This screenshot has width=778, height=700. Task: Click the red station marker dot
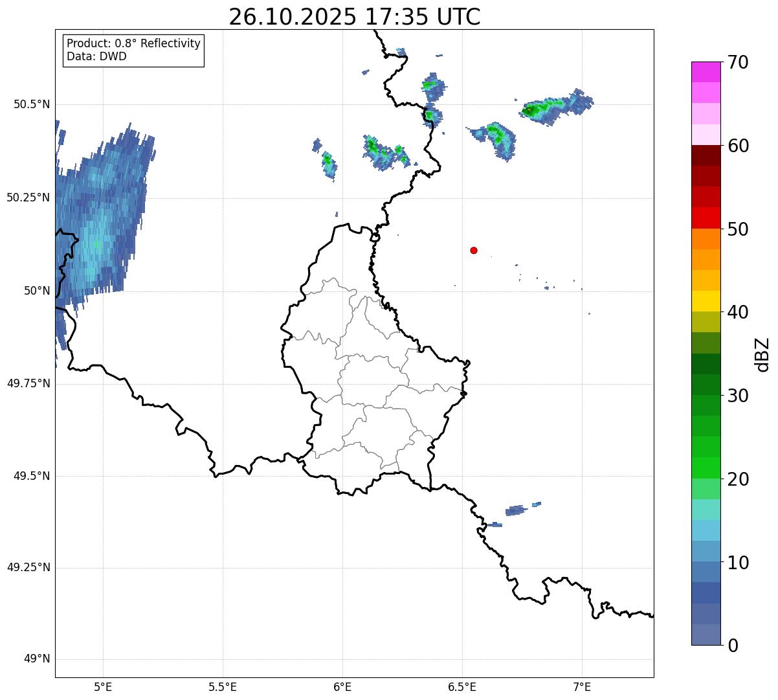[x=474, y=250]
